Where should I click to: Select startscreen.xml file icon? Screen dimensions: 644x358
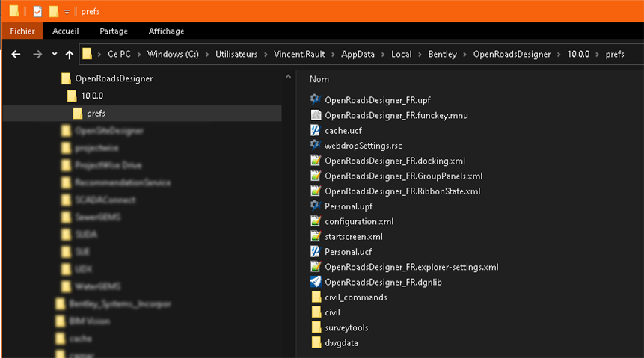(x=316, y=236)
